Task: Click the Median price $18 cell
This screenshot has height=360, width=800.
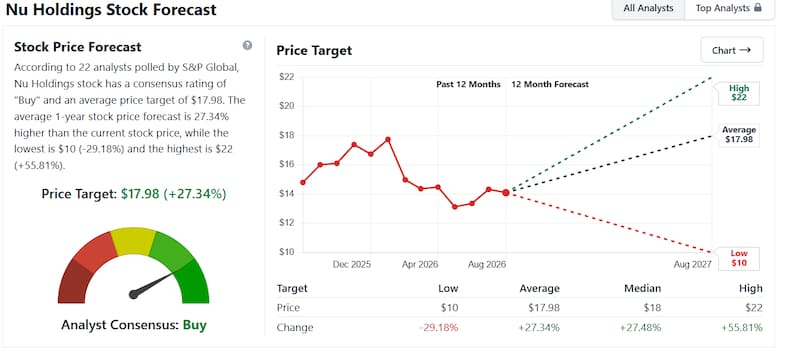Action: click(651, 307)
